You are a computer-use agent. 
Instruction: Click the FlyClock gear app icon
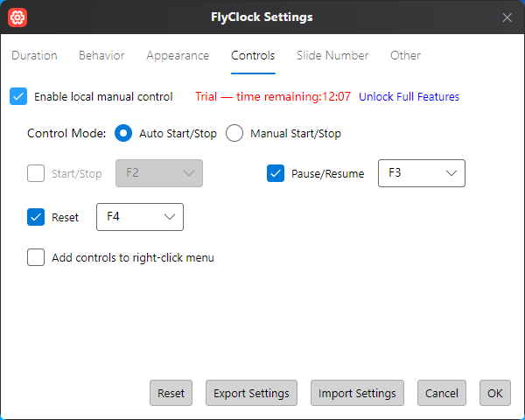(17, 17)
